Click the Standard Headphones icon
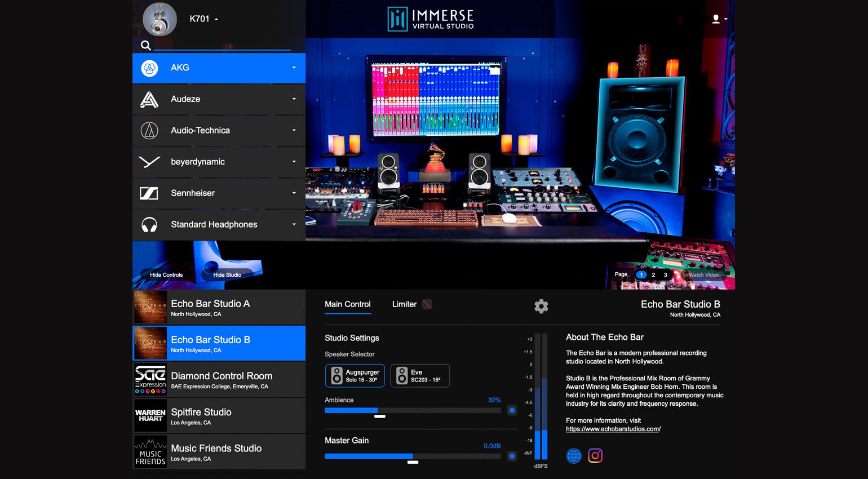The width and height of the screenshot is (868, 479). tap(149, 225)
